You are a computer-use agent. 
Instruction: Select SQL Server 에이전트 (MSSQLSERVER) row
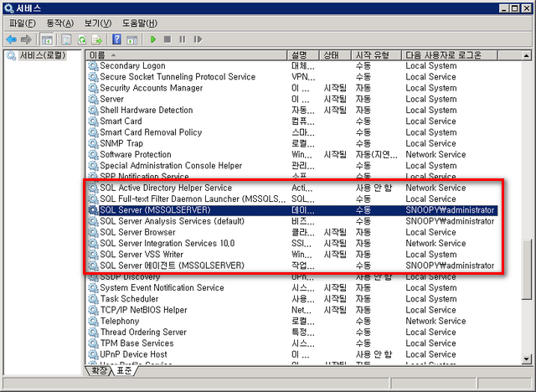pyautogui.click(x=292, y=266)
